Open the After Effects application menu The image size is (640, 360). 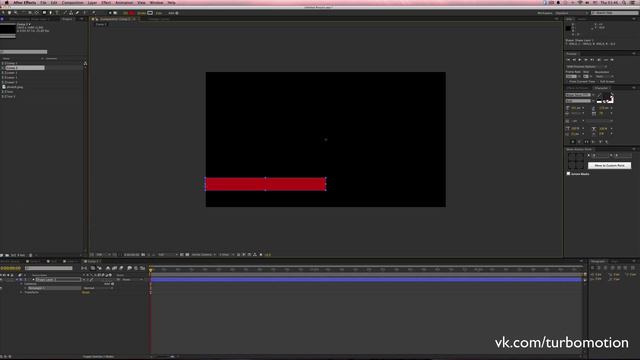(x=24, y=2)
